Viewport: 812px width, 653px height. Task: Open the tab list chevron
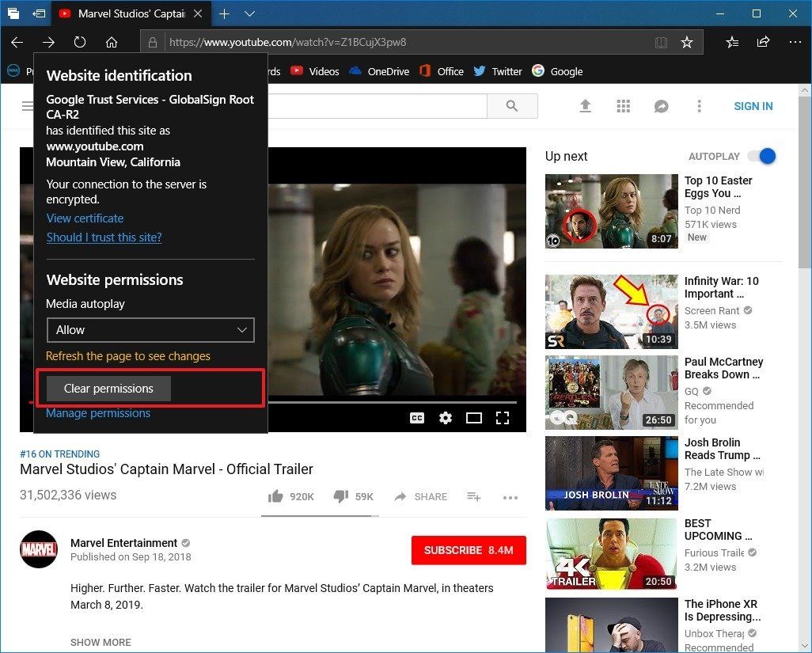(250, 13)
